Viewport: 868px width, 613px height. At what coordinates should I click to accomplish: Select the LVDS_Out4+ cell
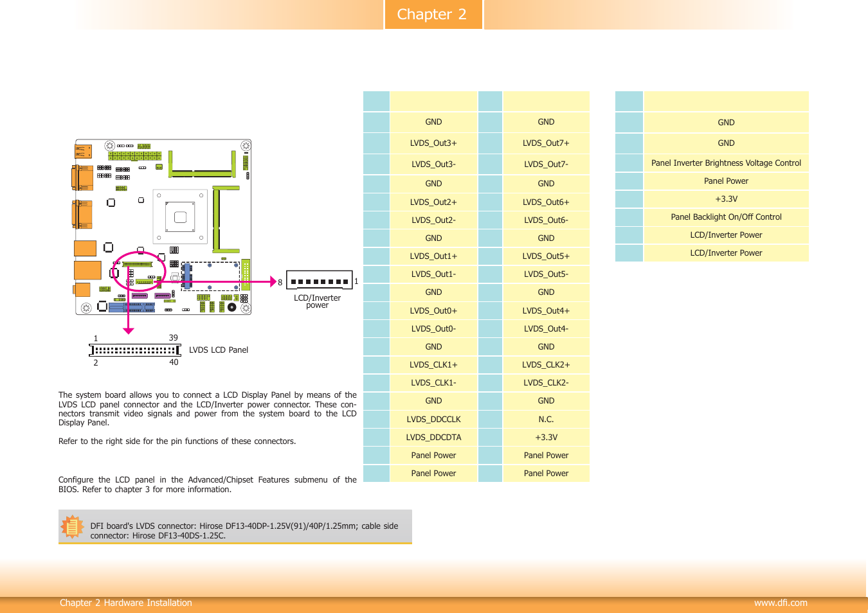click(546, 311)
